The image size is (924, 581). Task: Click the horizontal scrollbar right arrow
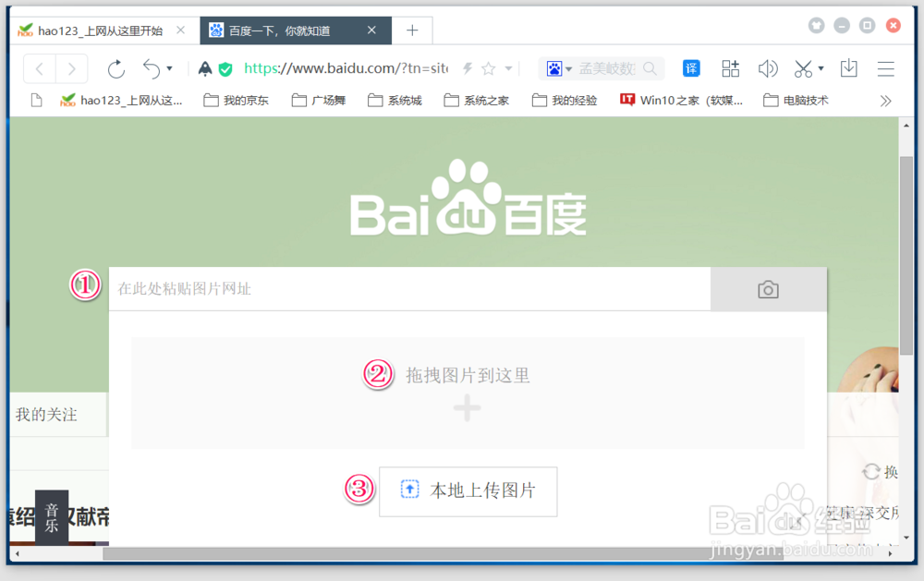tap(890, 553)
